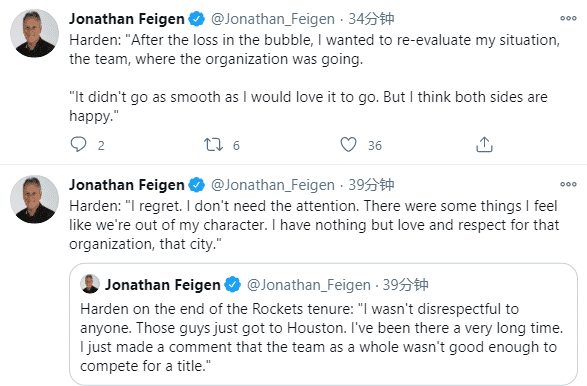Open Jonathan Feigen's avatar on the second tweet
This screenshot has height=386, width=587.
tap(34, 199)
